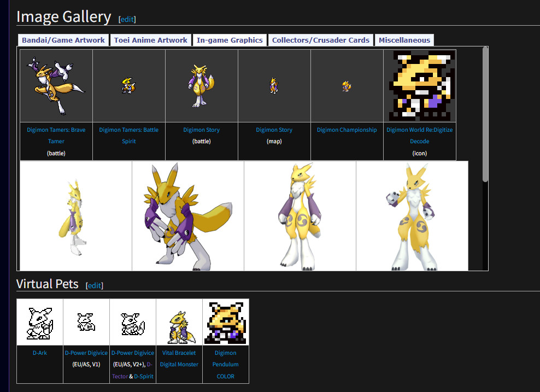
Task: View the Digimon Story map sprite
Action: tap(274, 86)
